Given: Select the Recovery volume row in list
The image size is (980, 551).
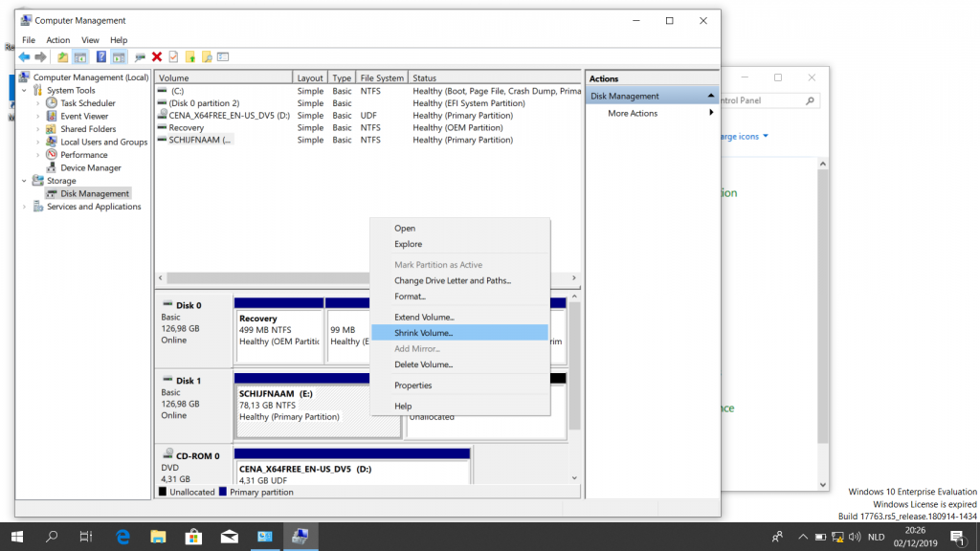Looking at the screenshot, I should point(368,128).
